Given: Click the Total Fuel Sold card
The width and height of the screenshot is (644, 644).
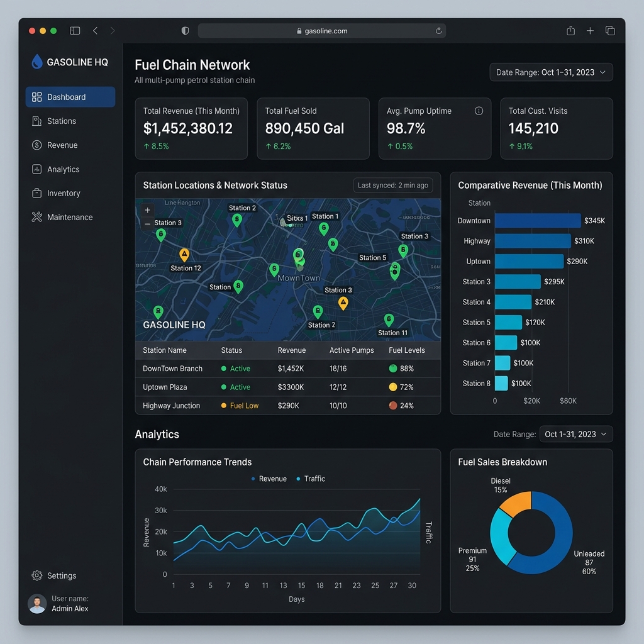Looking at the screenshot, I should coord(313,128).
